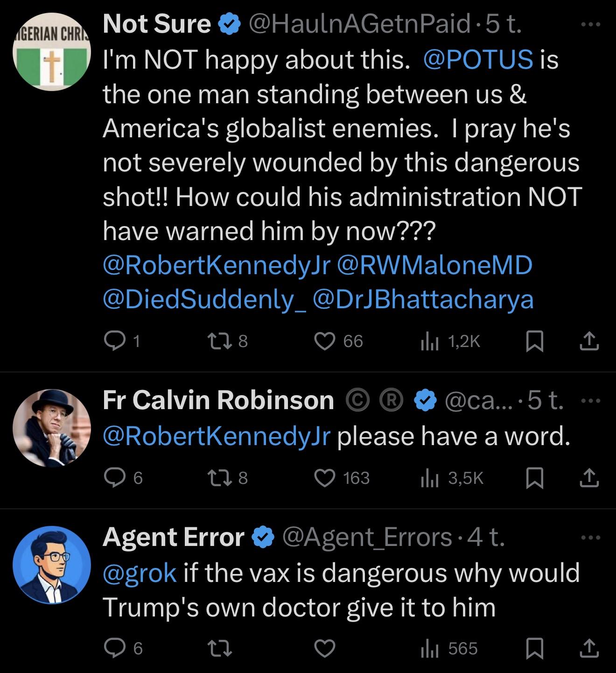
Task: Open more options on Calvin Robinson's tweet
Action: pyautogui.click(x=592, y=401)
